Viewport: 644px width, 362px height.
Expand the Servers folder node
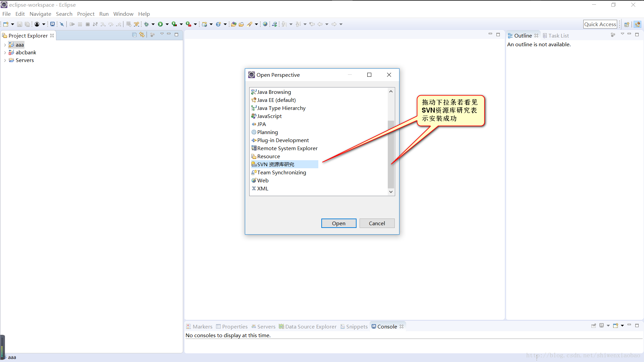tap(5, 60)
